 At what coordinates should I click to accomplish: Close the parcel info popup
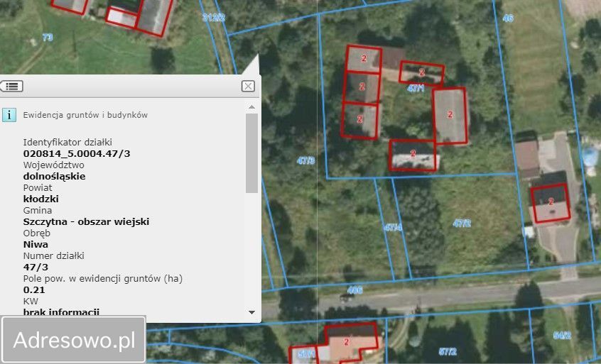(x=247, y=86)
